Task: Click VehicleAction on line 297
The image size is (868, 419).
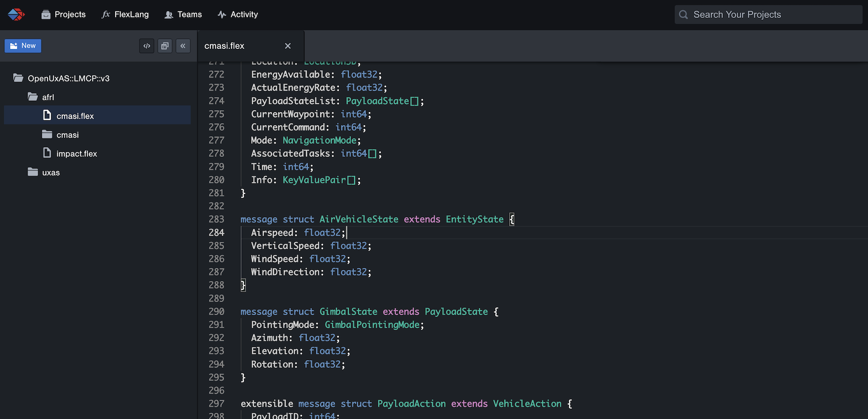Action: 527,404
